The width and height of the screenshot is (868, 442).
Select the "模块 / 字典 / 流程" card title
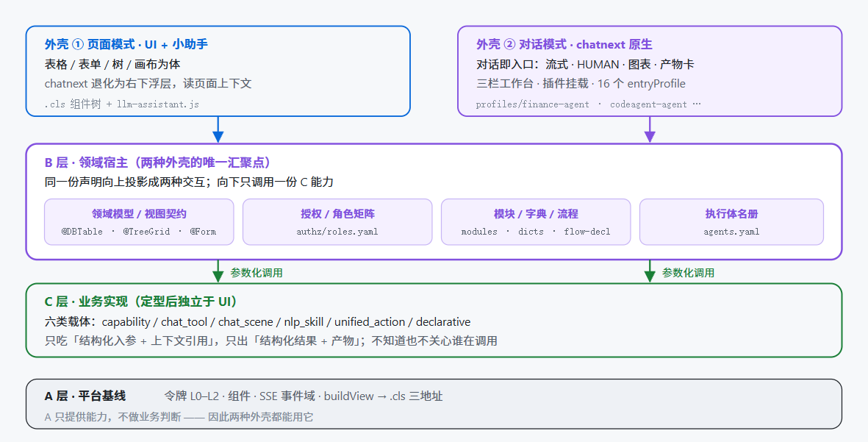tap(536, 214)
